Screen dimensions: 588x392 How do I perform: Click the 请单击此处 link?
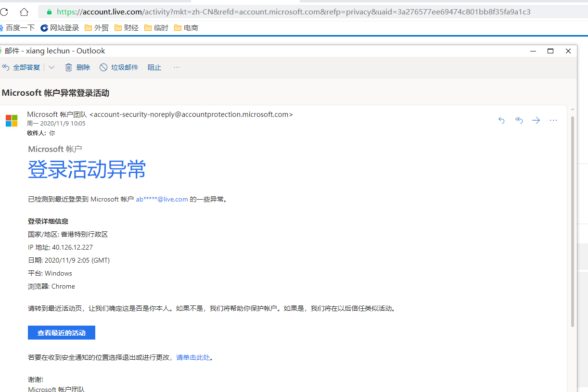(193, 357)
